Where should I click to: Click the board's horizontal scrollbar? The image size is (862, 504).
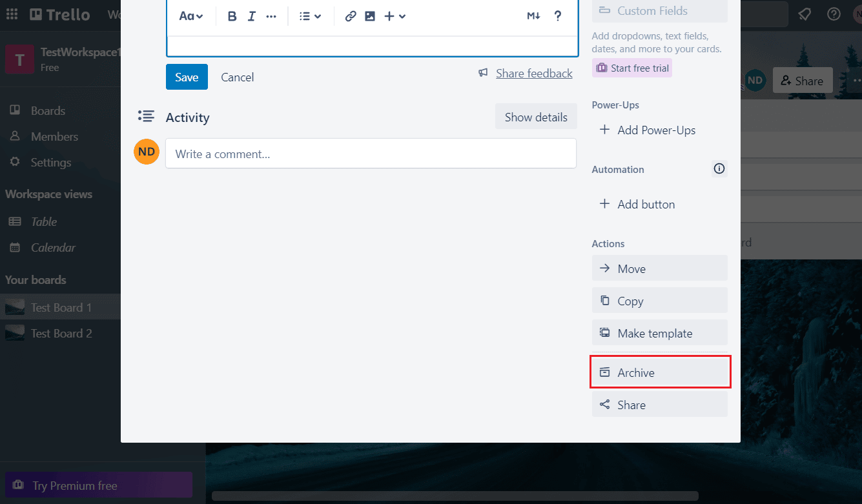point(455,496)
